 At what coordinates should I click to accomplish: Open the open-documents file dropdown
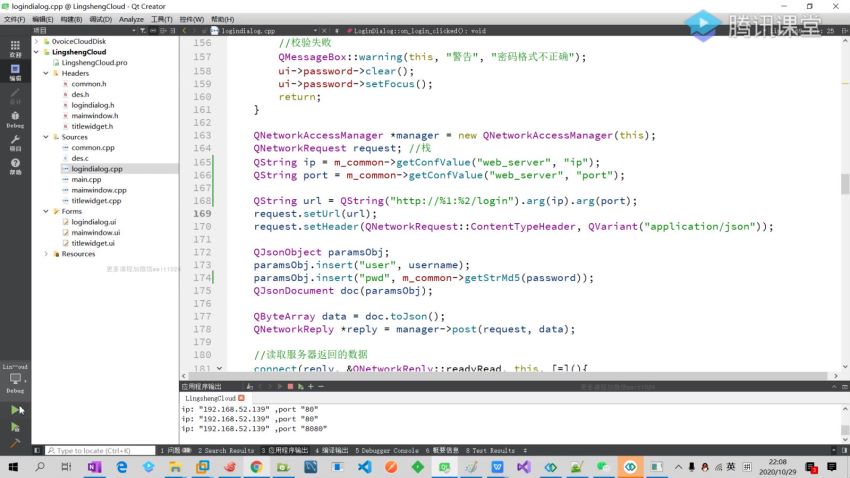(x=315, y=31)
